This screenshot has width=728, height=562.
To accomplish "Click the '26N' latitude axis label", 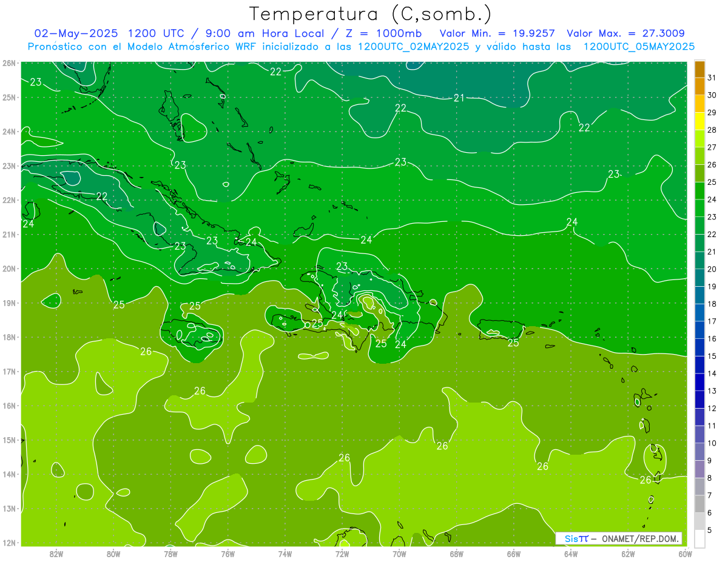I will [9, 63].
